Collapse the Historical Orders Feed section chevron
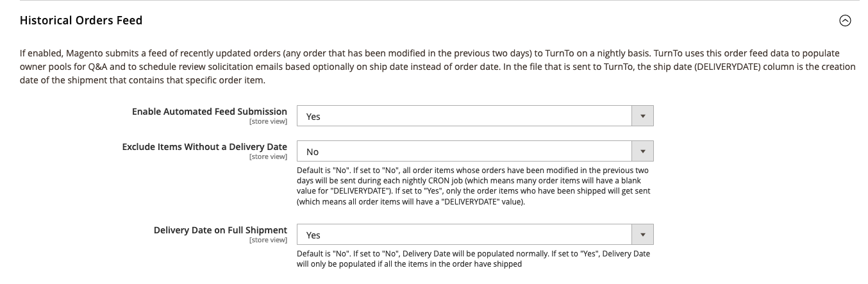Image resolution: width=868 pixels, height=284 pixels. [845, 21]
